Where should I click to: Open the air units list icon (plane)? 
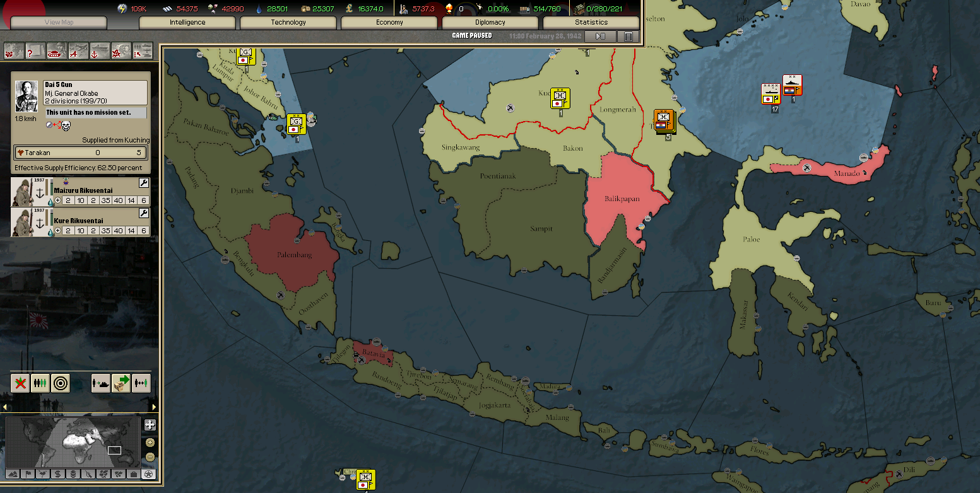pyautogui.click(x=78, y=50)
